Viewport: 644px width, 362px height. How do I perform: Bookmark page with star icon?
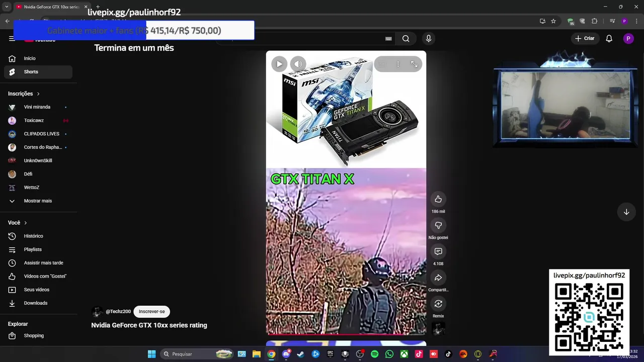click(x=553, y=21)
